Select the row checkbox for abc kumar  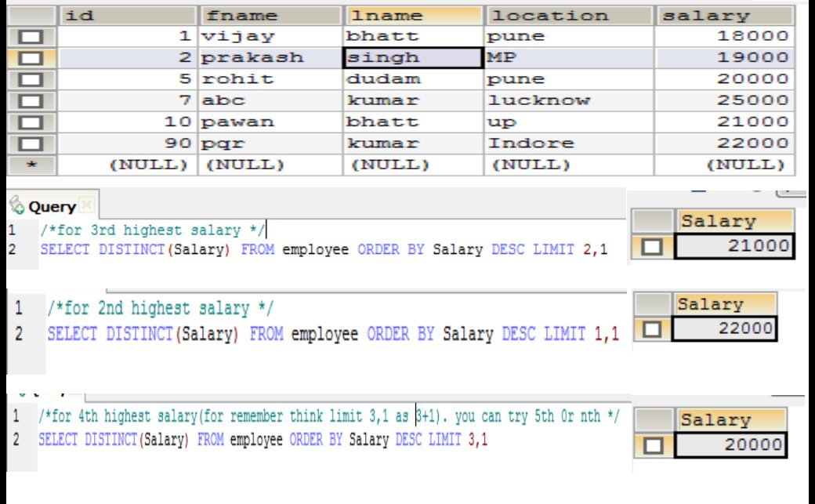coord(31,101)
